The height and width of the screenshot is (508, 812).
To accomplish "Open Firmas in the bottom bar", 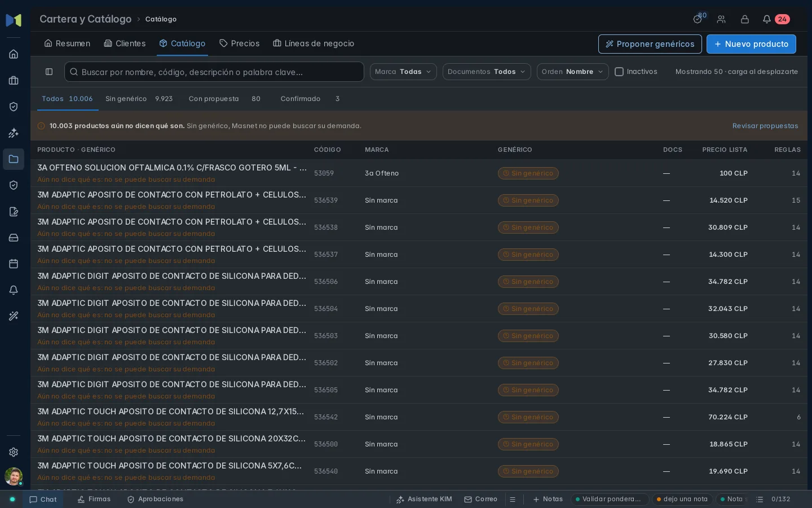I will point(94,500).
